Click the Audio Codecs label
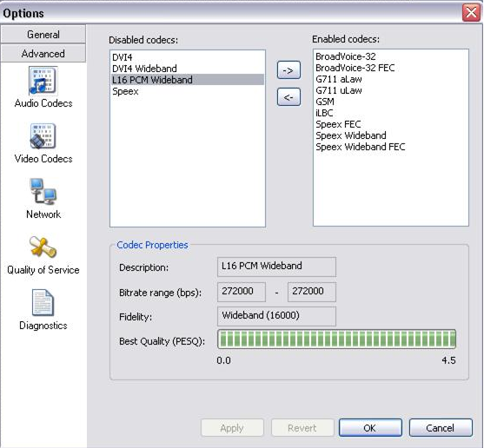The height and width of the screenshot is (448, 484). [43, 103]
